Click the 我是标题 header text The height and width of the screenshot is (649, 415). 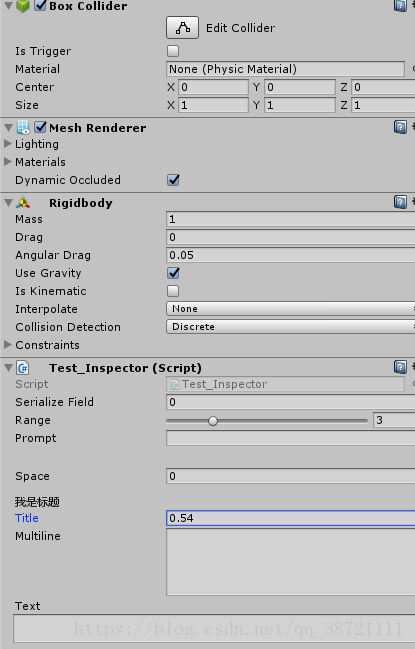(37, 502)
